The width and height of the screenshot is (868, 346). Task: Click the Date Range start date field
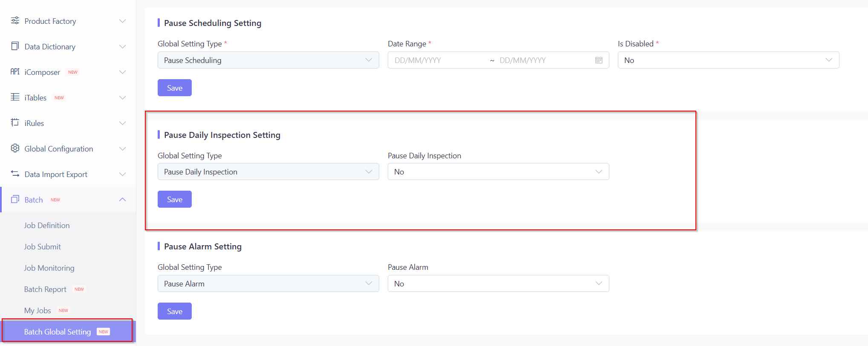439,60
